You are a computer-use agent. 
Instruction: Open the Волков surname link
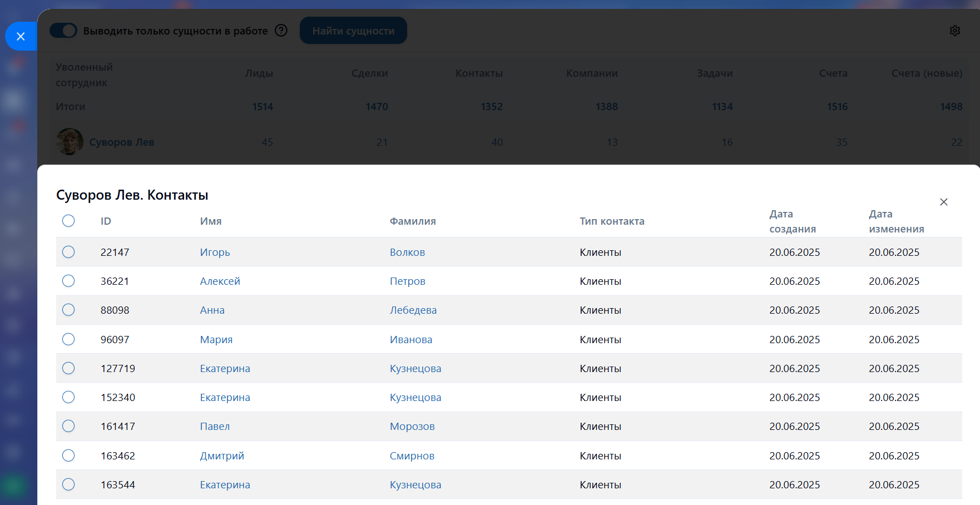407,252
